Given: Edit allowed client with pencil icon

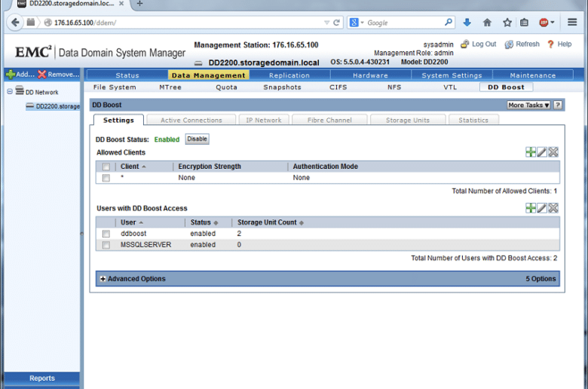Looking at the screenshot, I should tap(542, 152).
